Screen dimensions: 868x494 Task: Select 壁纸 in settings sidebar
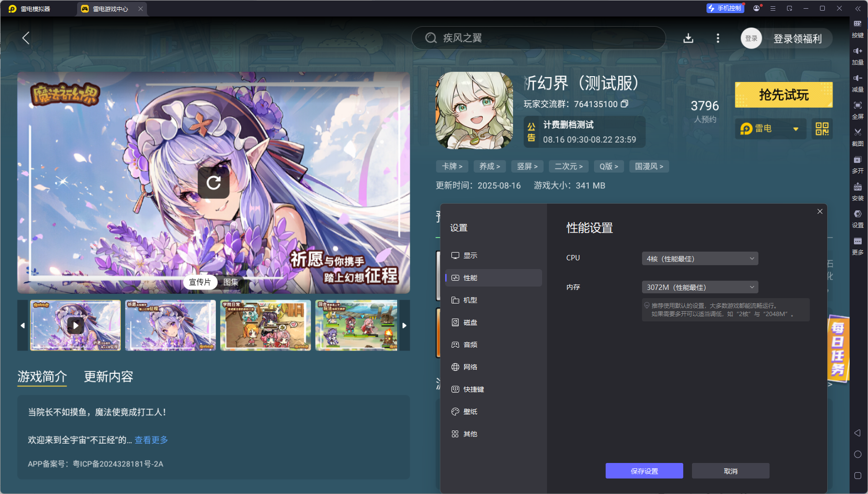(x=493, y=412)
